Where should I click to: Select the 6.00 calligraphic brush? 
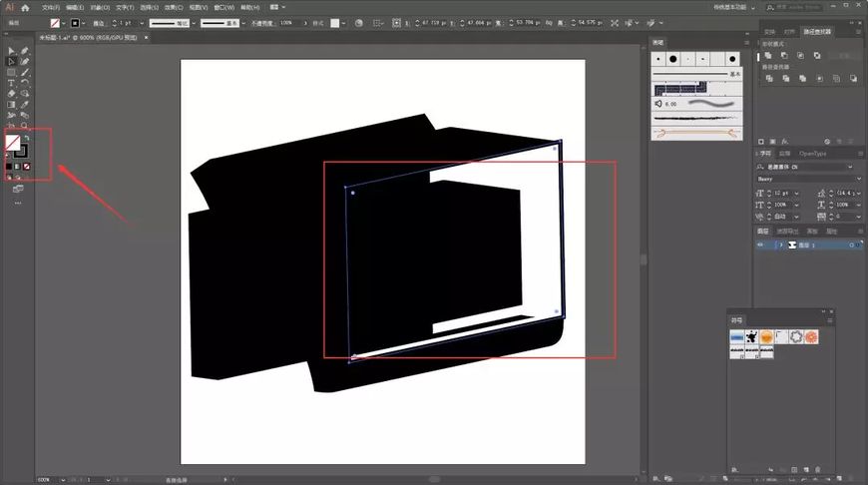coord(697,104)
